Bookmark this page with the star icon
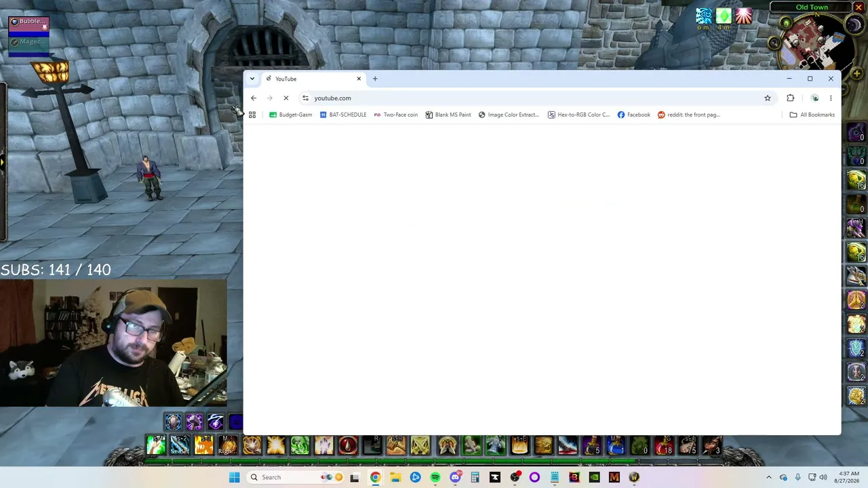The height and width of the screenshot is (488, 868). tap(768, 98)
